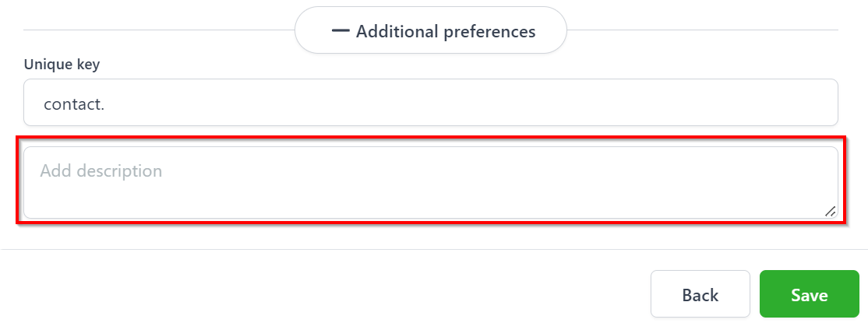Click the 'contact.' value in Unique key

point(74,104)
